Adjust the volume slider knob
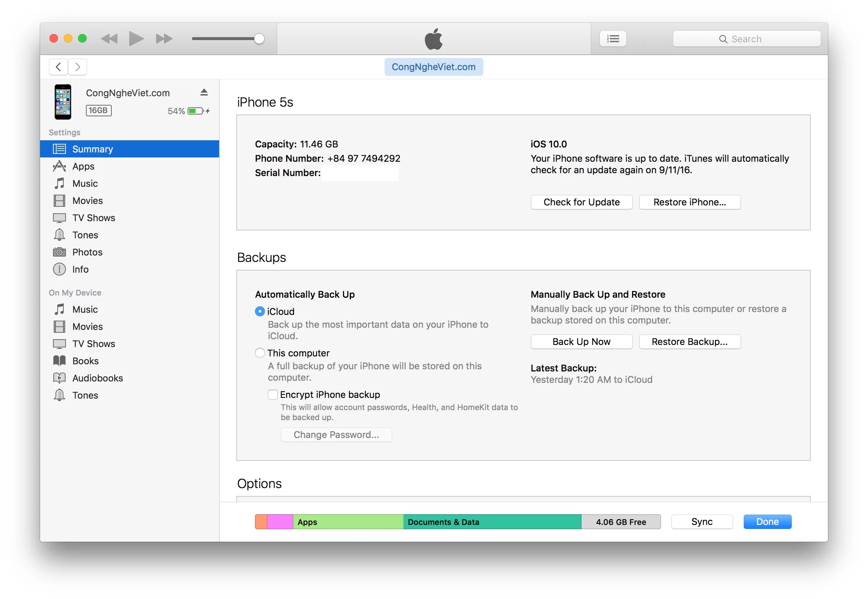This screenshot has width=868, height=599. tap(259, 39)
